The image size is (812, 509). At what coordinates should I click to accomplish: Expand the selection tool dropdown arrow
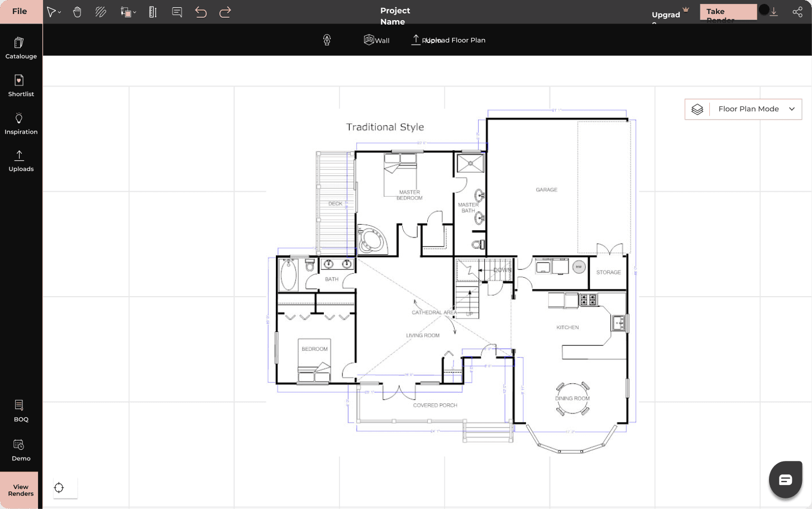(59, 12)
